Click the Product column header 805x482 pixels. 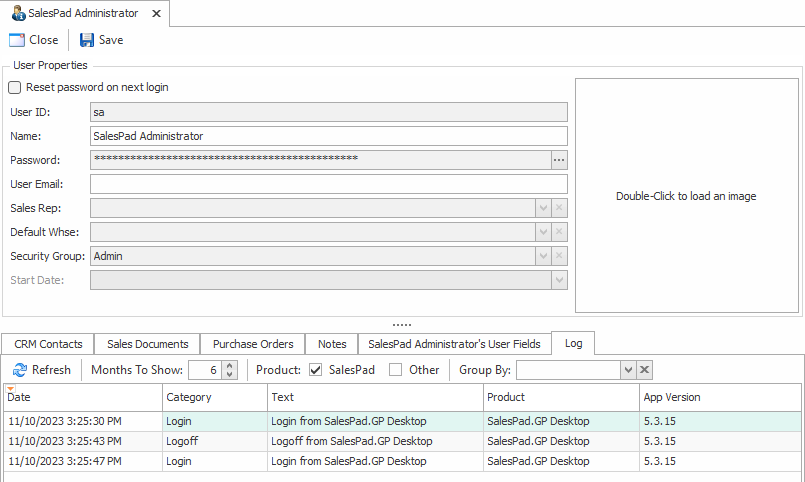(561, 397)
